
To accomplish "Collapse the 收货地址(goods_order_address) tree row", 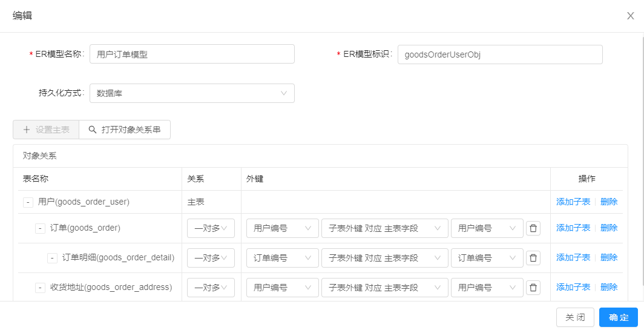I will 40,288.
